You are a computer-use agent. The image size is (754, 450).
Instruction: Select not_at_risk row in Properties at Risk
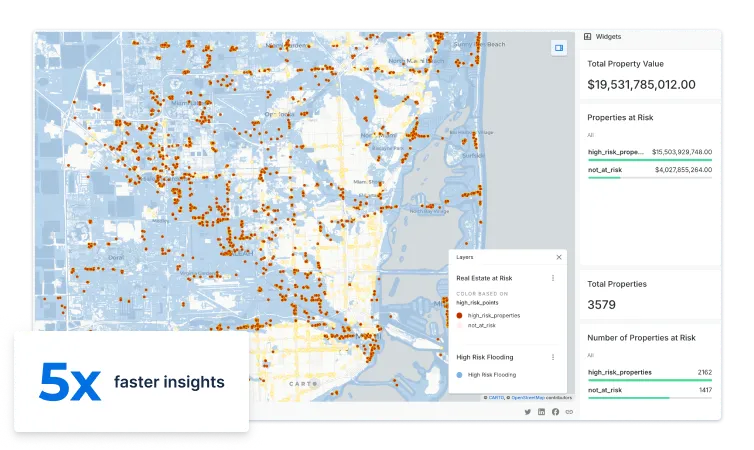pos(649,170)
